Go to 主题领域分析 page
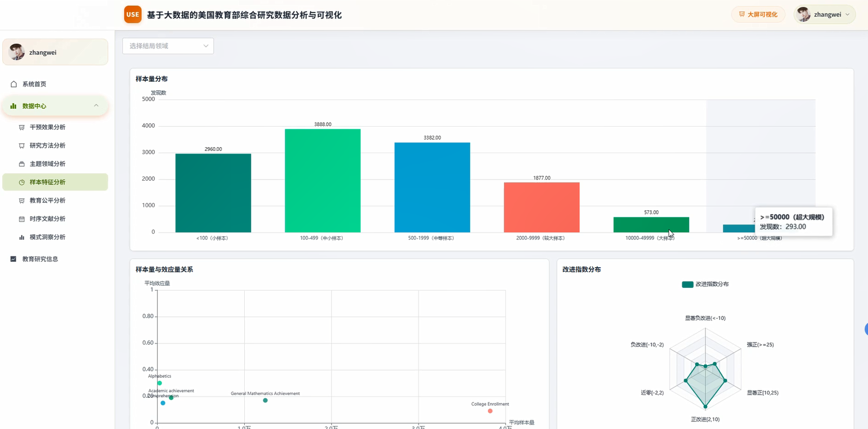 (55, 164)
